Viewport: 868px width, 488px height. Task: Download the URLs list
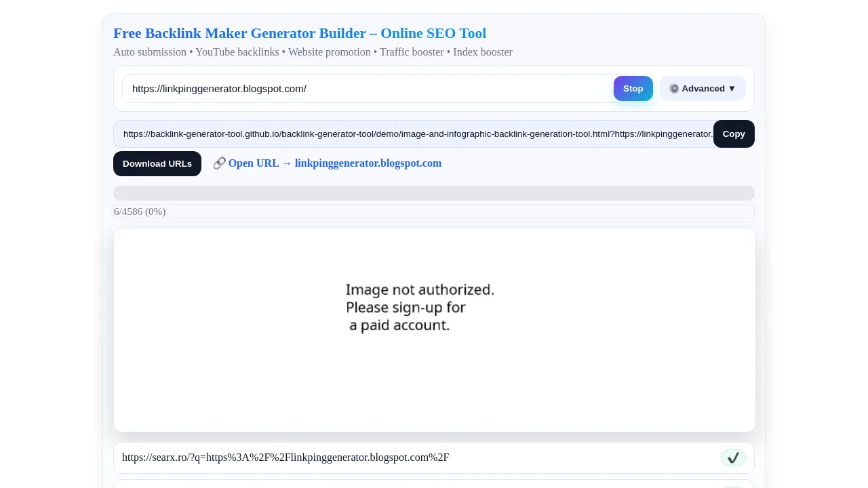157,164
